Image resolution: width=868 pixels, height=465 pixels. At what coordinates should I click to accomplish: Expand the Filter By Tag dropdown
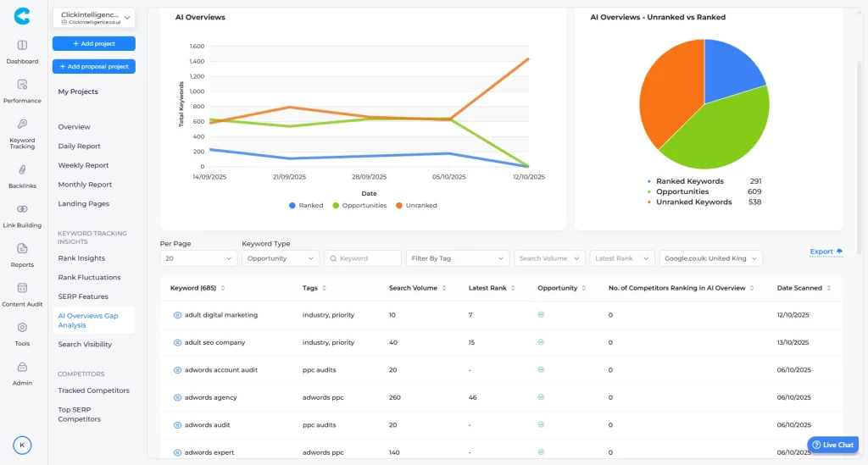tap(457, 258)
